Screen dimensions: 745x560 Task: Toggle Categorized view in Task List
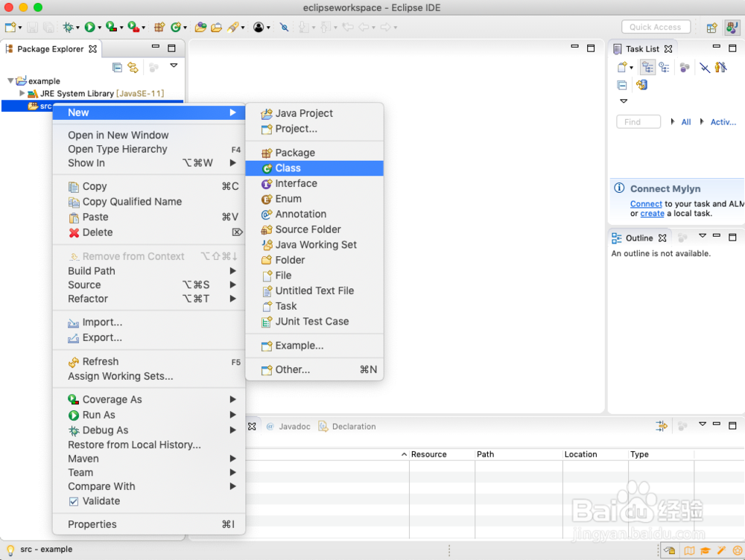[x=647, y=68]
